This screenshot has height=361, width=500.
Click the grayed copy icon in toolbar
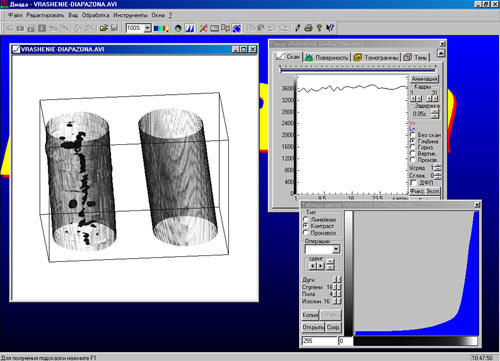[251, 28]
